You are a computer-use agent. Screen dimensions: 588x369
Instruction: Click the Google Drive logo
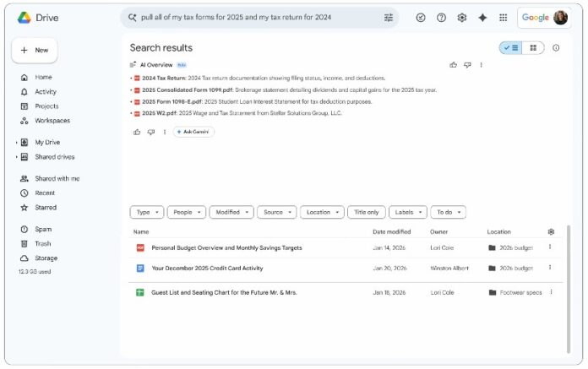24,18
